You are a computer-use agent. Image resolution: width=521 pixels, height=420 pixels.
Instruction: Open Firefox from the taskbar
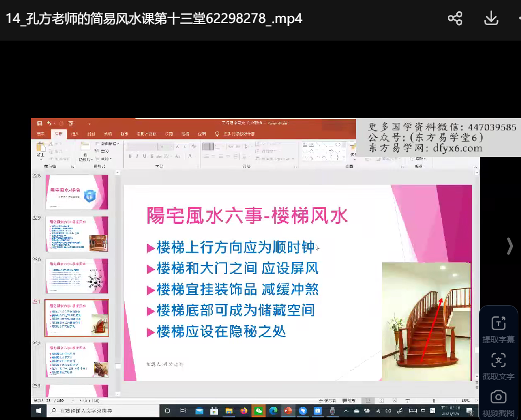click(244, 411)
